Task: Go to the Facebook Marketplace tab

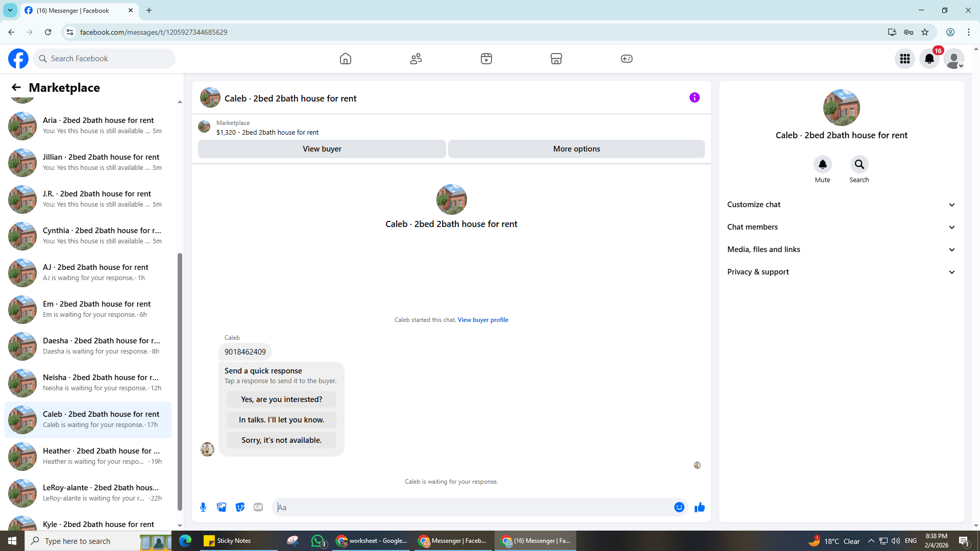Action: pyautogui.click(x=556, y=59)
